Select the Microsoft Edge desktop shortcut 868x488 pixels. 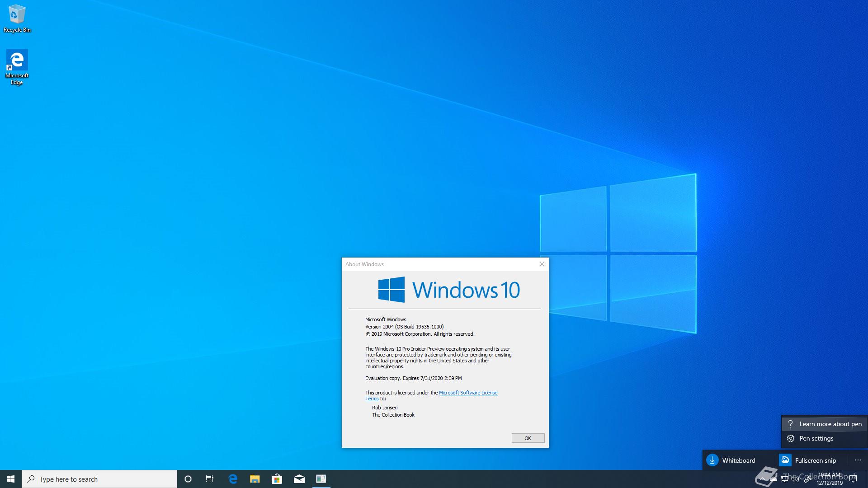[x=17, y=67]
